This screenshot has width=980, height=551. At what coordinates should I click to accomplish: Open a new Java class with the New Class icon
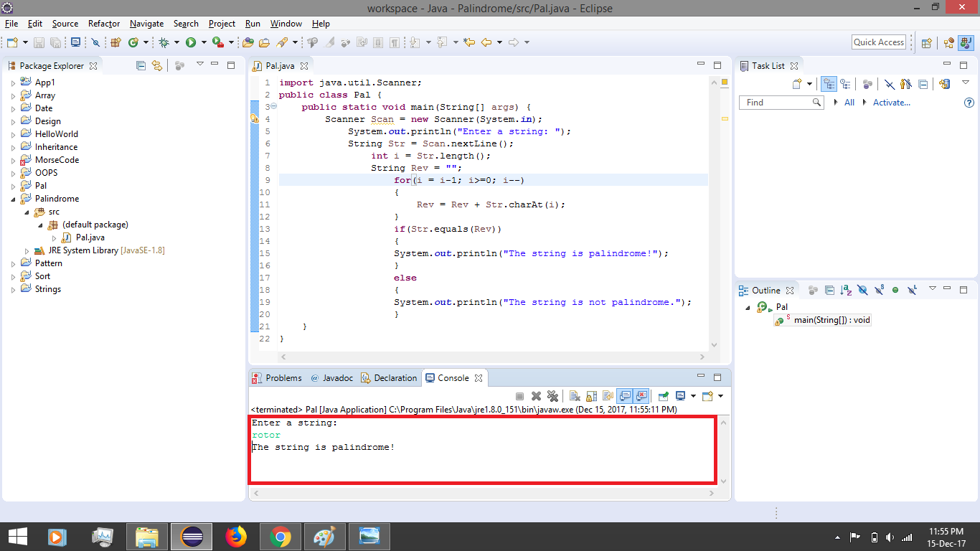133,42
